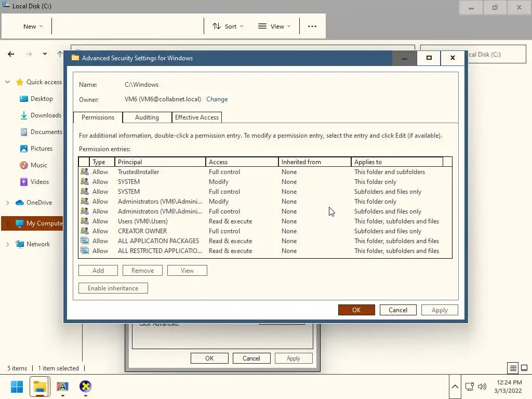Image resolution: width=532 pixels, height=399 pixels.
Task: Click the Network icon in sidebar
Action: 20,244
